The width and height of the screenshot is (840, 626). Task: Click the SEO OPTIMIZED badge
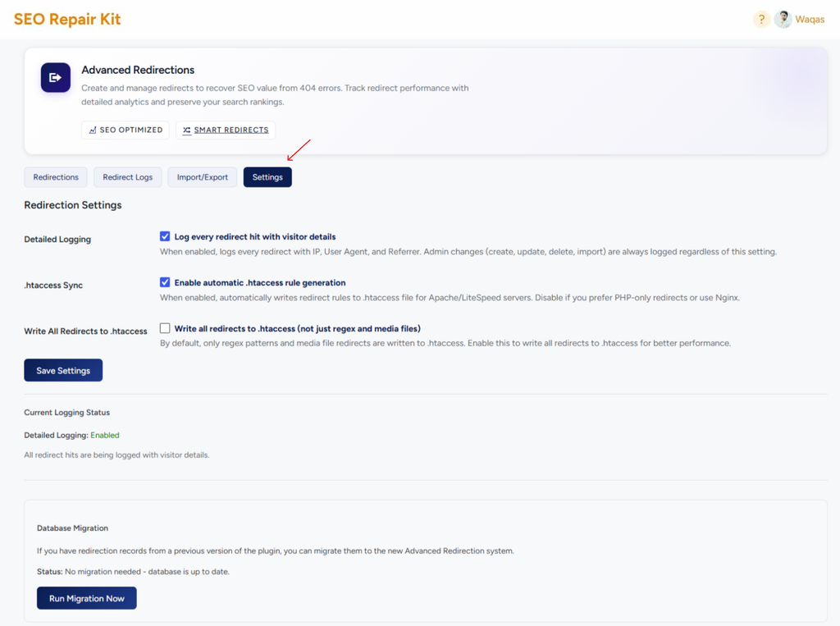tap(126, 130)
